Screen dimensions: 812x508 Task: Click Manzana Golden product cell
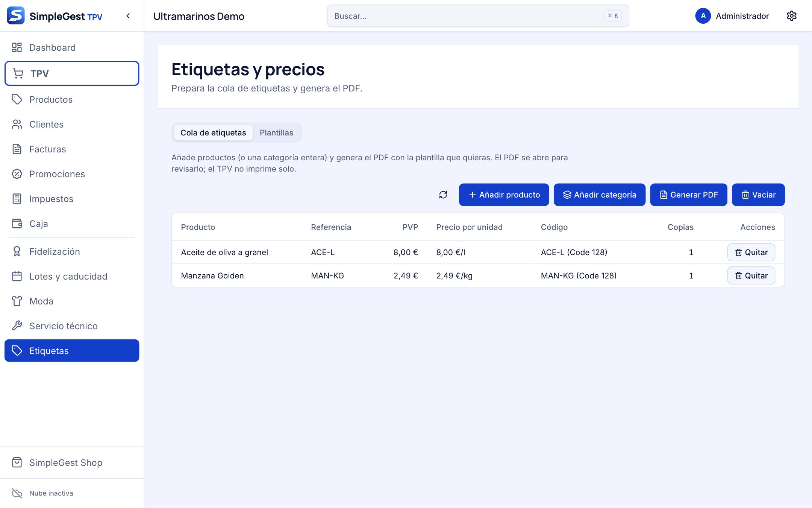tap(212, 276)
